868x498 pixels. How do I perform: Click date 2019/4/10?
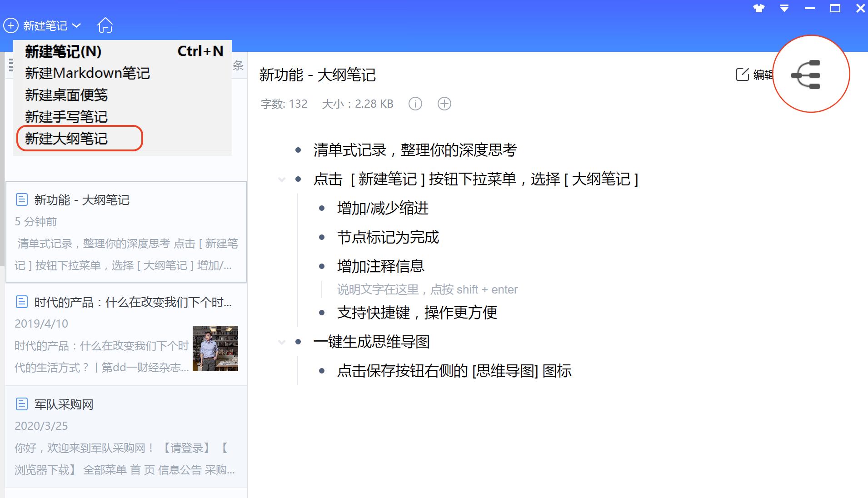click(41, 324)
